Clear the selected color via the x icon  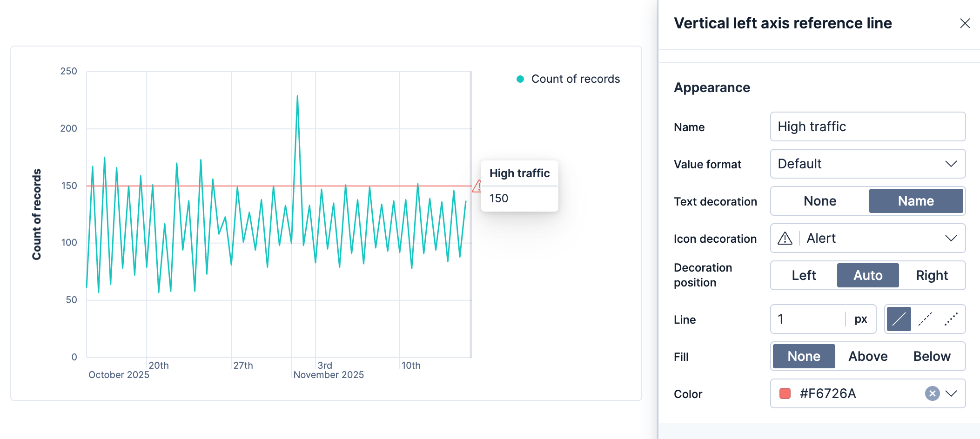(x=932, y=393)
